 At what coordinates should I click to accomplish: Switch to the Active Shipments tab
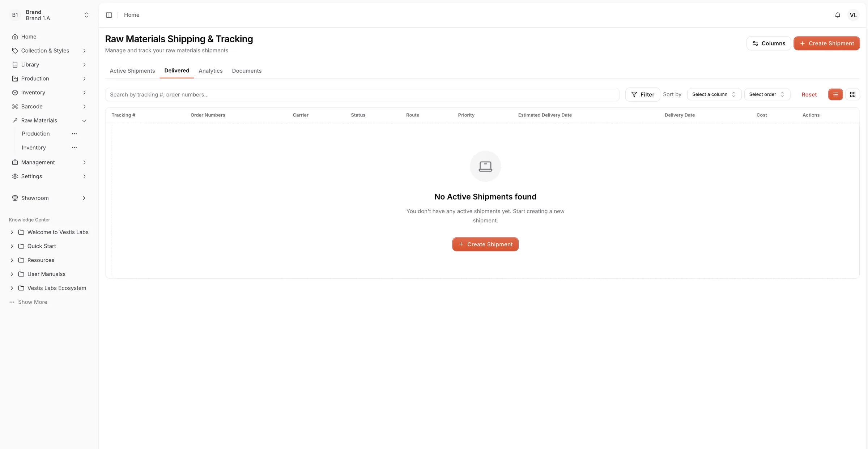pyautogui.click(x=132, y=71)
